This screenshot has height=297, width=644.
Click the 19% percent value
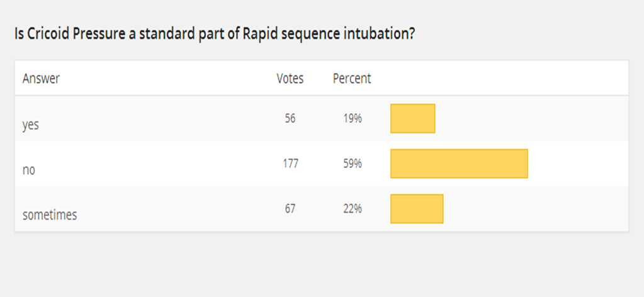[x=352, y=118]
